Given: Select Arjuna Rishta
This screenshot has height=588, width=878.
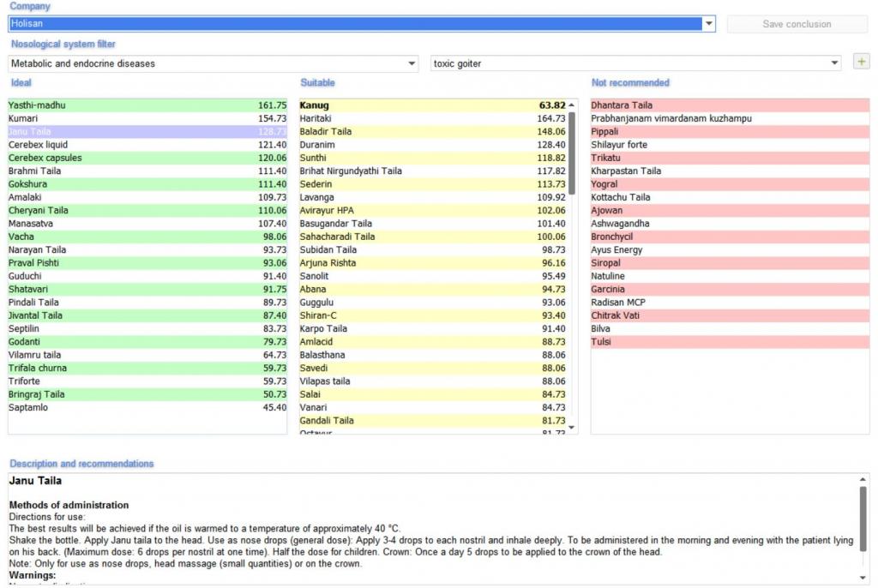Looking at the screenshot, I should [433, 263].
